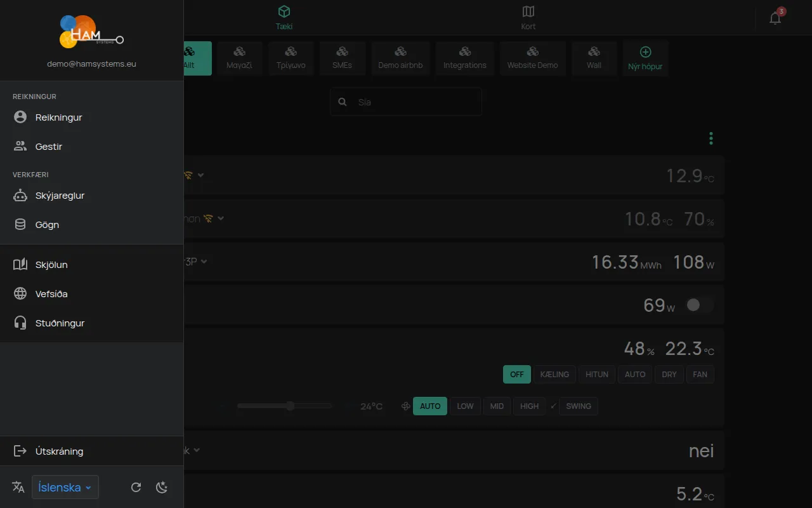Toggle the SWING button
The height and width of the screenshot is (508, 812).
(579, 406)
